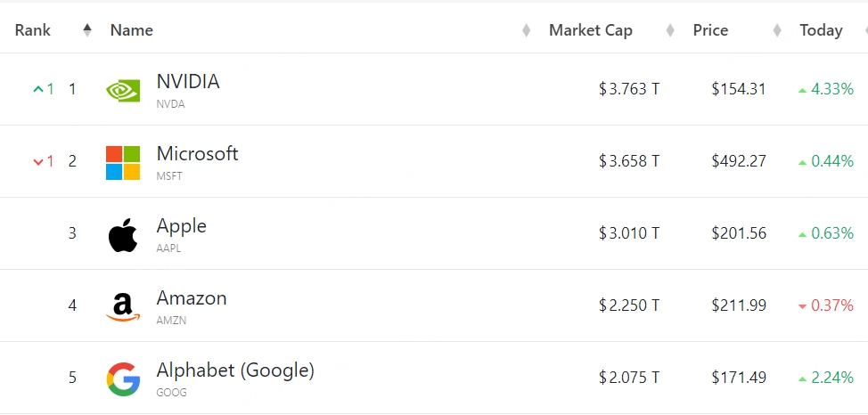
Task: Sort table by Rank column arrows
Action: 86,30
